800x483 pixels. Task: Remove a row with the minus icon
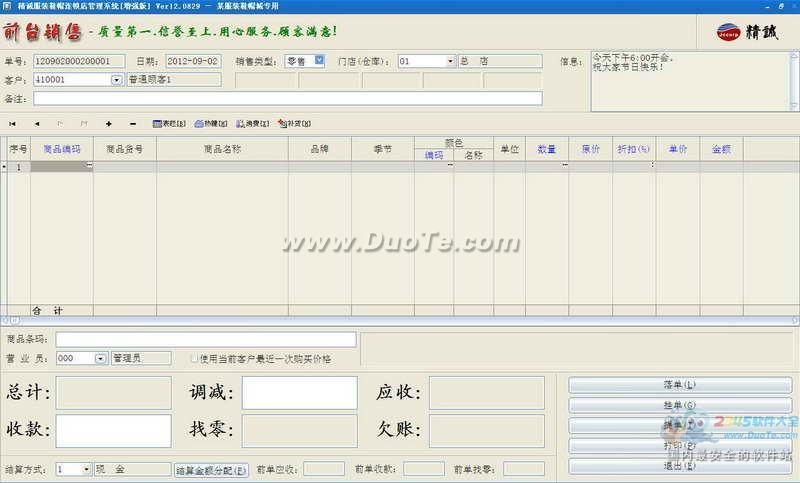tap(133, 124)
